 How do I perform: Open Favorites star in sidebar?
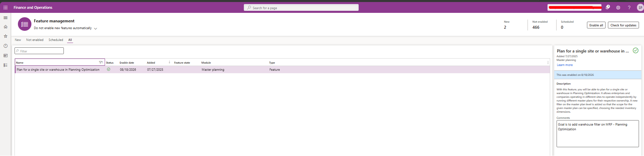(5, 36)
